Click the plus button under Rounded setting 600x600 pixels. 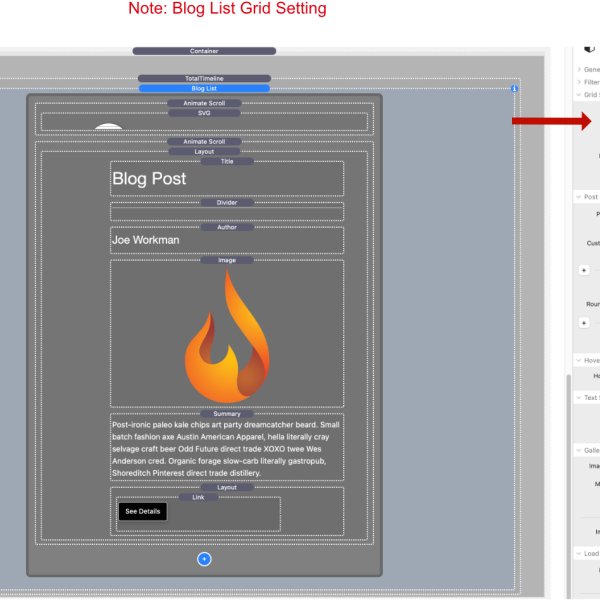584,323
